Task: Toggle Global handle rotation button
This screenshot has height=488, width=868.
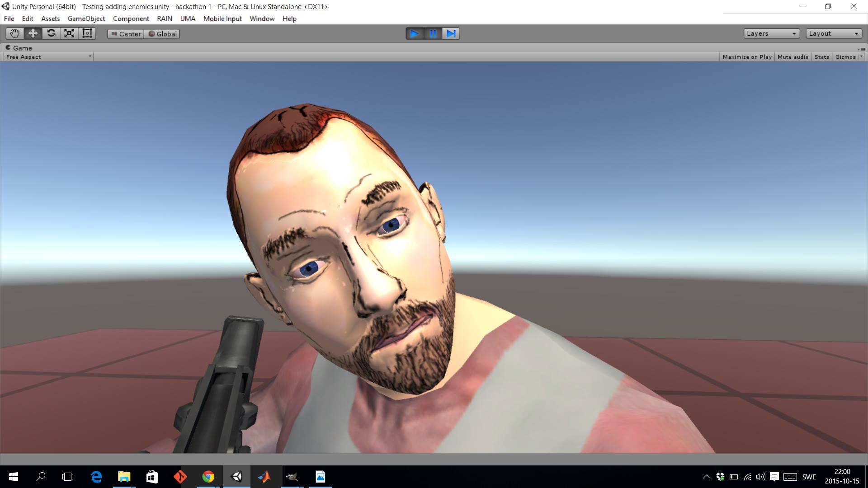Action: pos(162,34)
